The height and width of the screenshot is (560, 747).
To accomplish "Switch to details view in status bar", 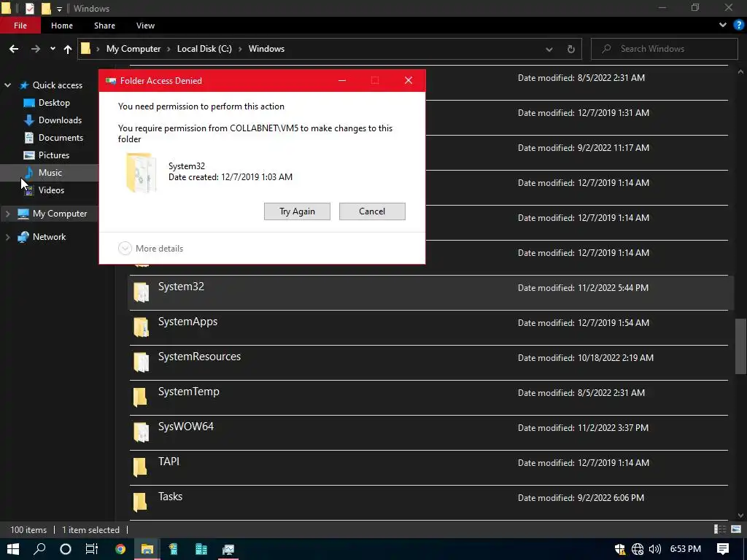I will (x=720, y=529).
